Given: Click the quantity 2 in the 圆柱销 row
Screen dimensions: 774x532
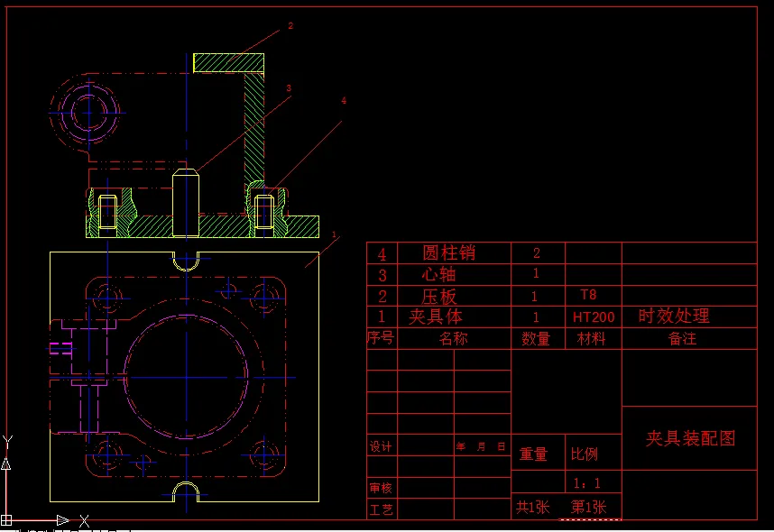Looking at the screenshot, I should pos(537,253).
